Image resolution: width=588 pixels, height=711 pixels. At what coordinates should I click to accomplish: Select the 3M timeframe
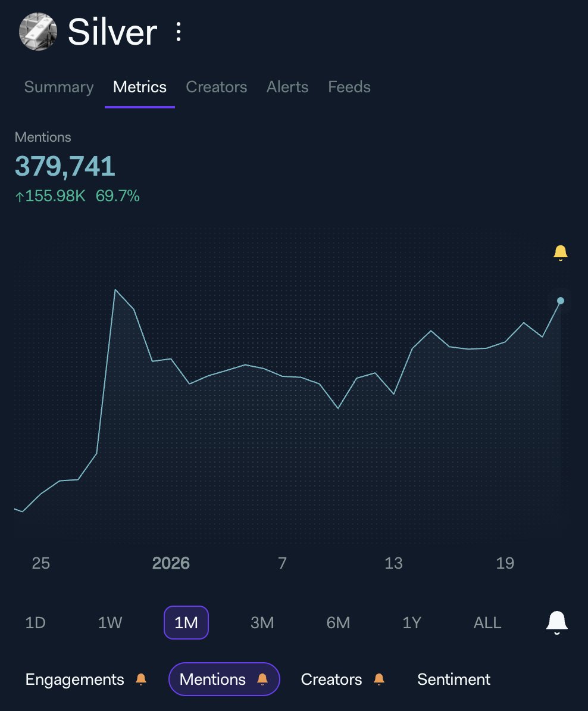(x=262, y=622)
